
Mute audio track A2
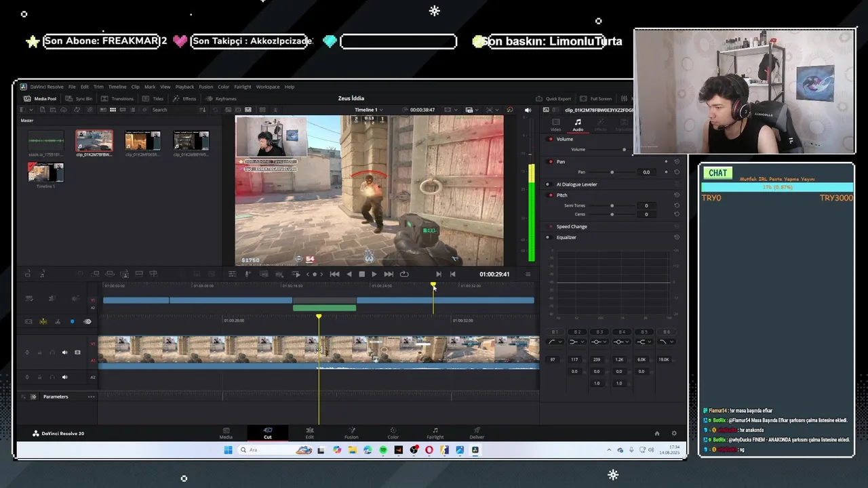point(64,377)
